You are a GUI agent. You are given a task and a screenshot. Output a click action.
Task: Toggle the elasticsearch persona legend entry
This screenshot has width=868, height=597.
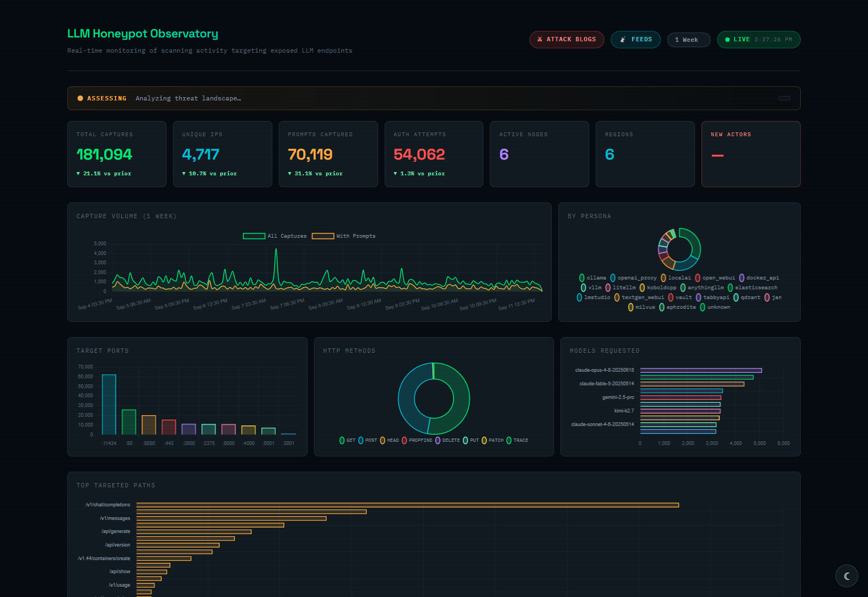pos(752,288)
